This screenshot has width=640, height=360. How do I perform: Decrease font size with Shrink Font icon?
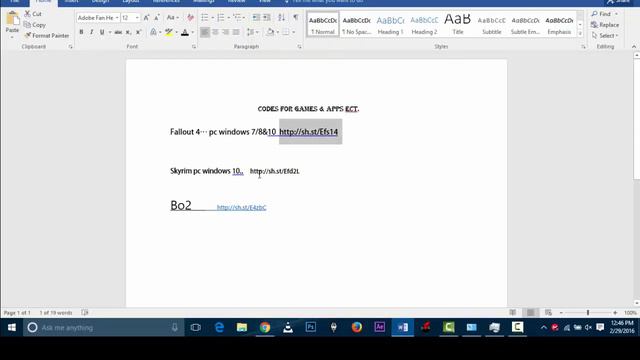click(157, 18)
